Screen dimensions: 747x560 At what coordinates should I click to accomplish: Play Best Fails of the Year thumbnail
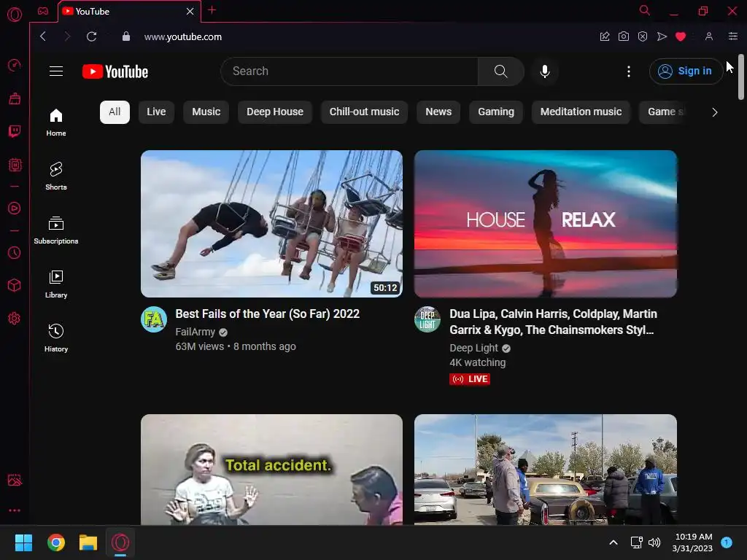271,224
